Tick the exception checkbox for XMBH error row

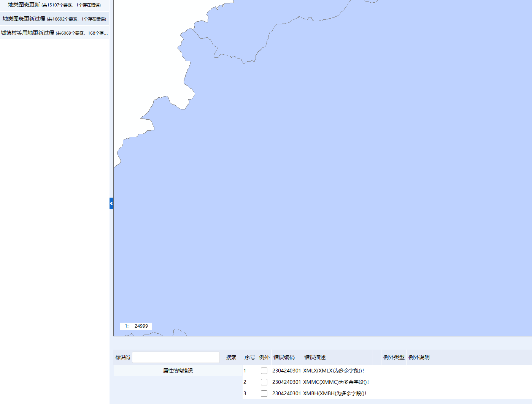point(264,393)
